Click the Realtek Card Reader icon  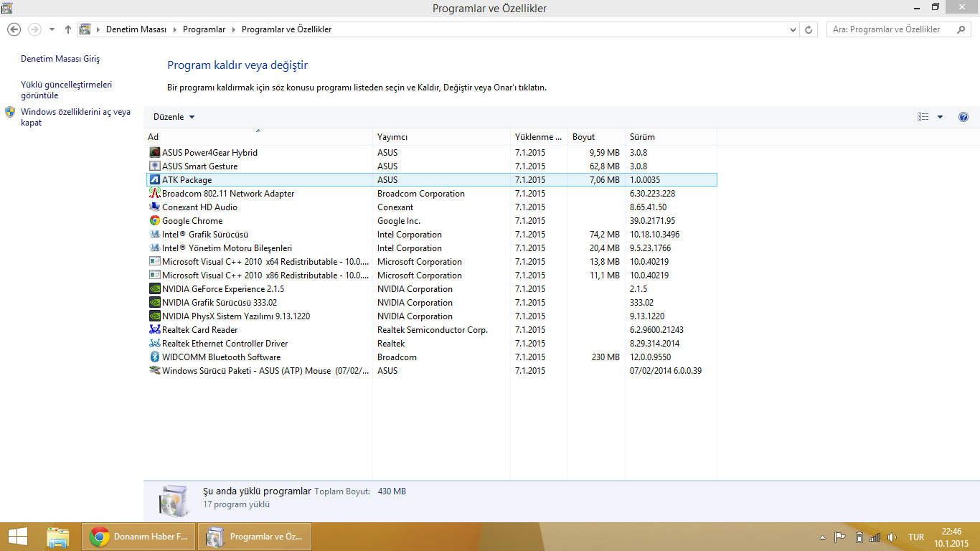[154, 329]
